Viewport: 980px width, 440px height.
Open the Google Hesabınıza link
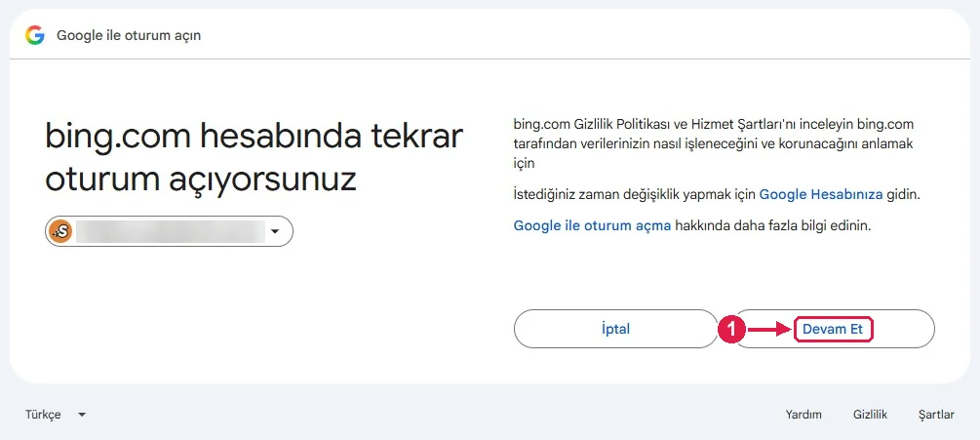(821, 194)
